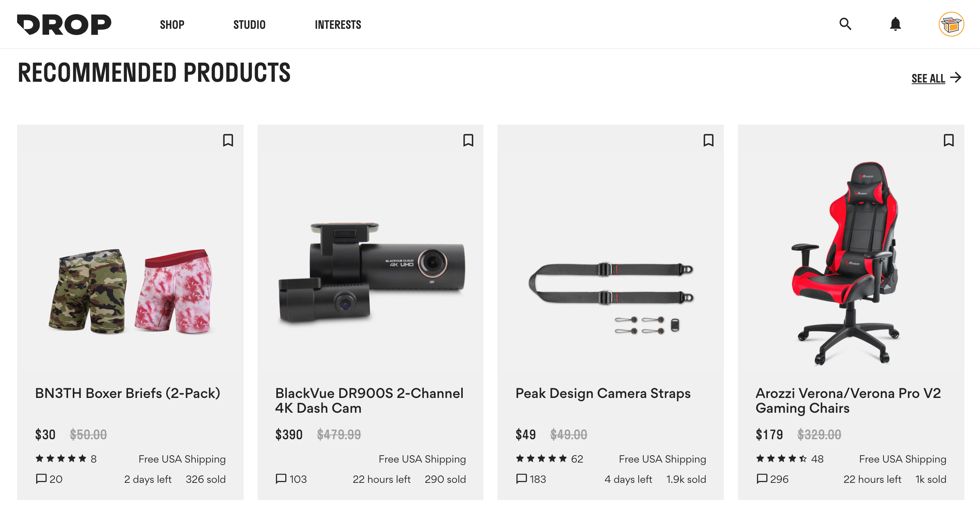The width and height of the screenshot is (980, 528).
Task: Bookmark the Arozzi Gaming Chairs
Action: click(948, 140)
